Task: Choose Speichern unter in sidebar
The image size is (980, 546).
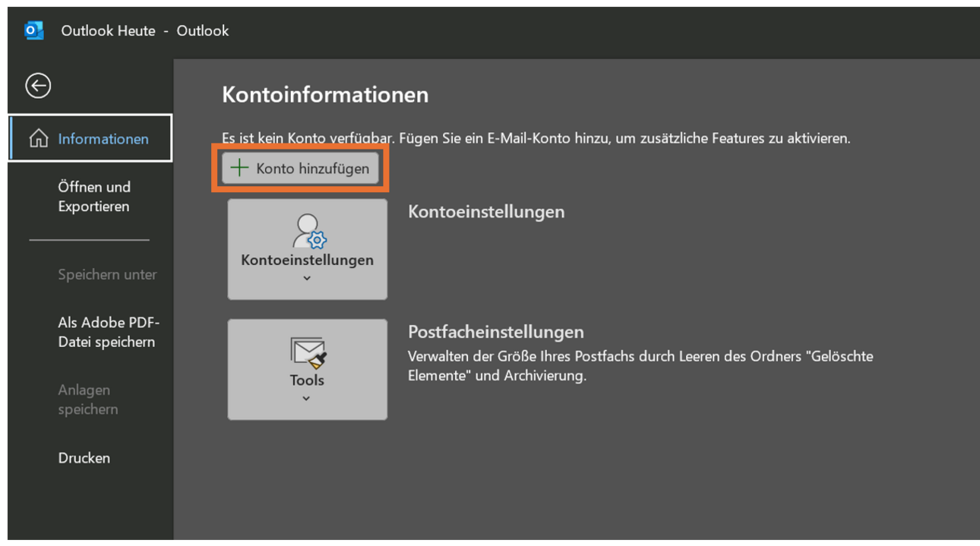Action: 107,275
